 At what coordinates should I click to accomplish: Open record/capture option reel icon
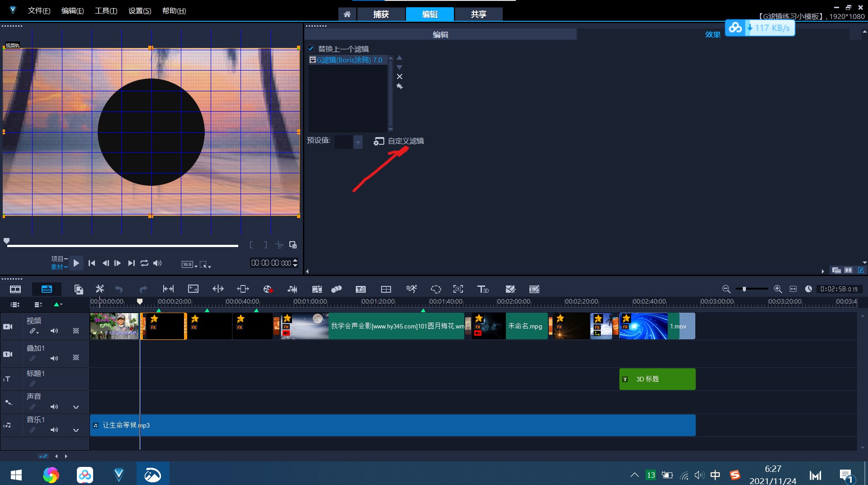tap(268, 289)
